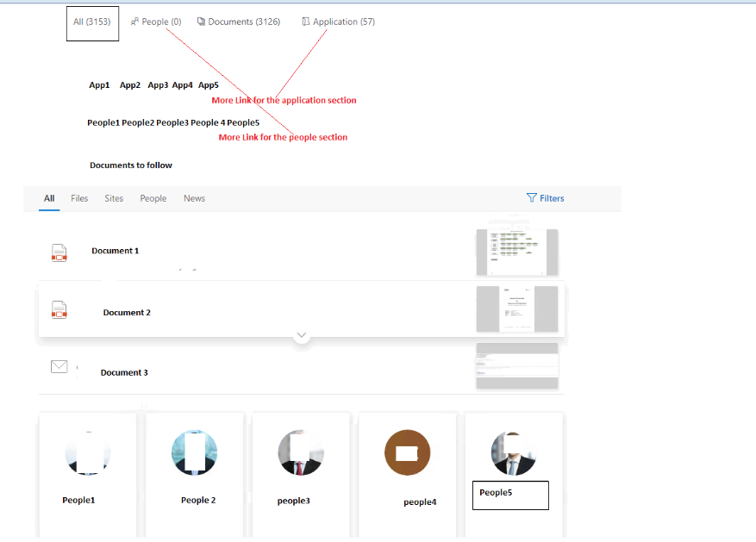Click Document 1 preview thumbnail

click(x=516, y=251)
